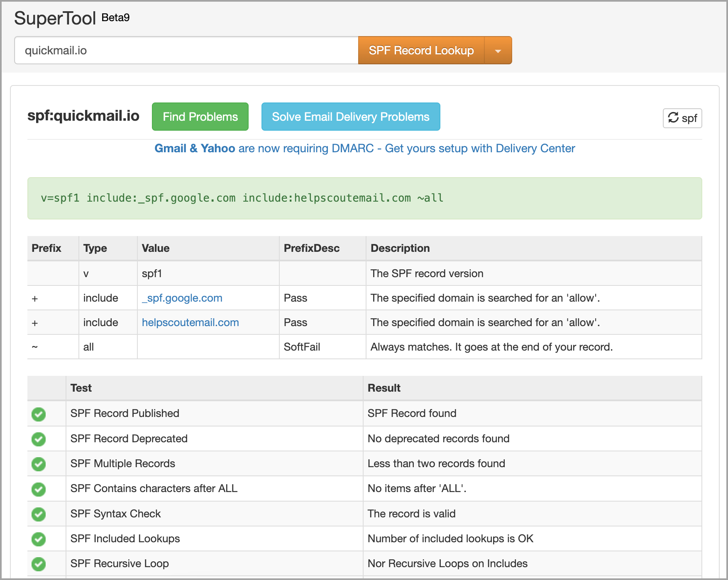
Task: Click the 'SPF Record Deprecated' test name
Action: point(129,439)
